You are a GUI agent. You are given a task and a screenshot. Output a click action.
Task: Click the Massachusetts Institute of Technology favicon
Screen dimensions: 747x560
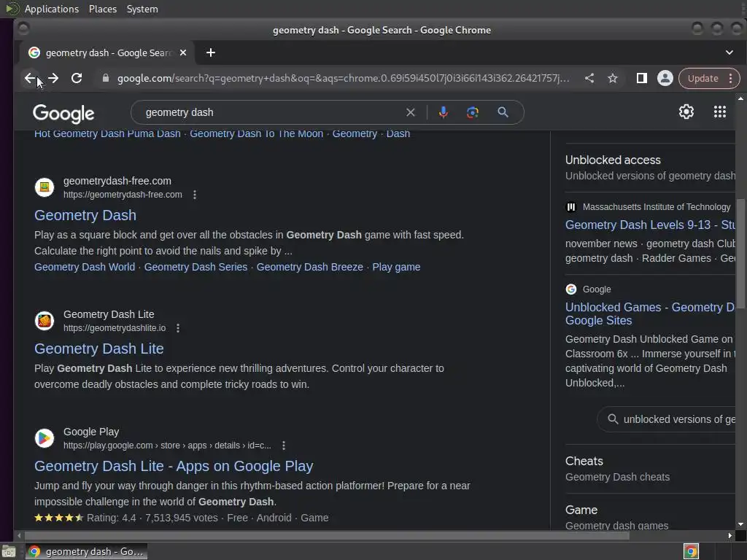[570, 207]
